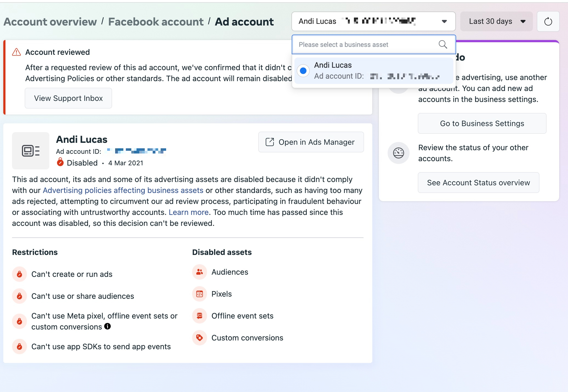This screenshot has width=568, height=392.
Task: Click the Andi Lucas account heading
Action: coord(82,140)
